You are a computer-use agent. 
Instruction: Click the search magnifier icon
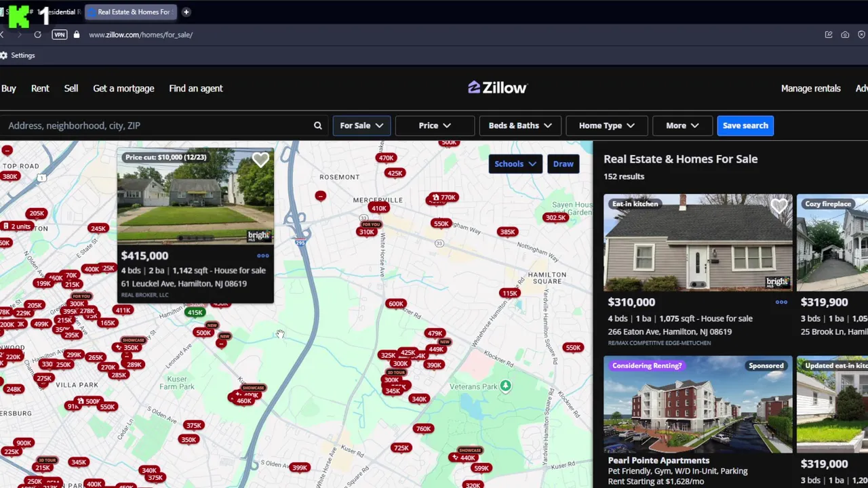point(317,125)
